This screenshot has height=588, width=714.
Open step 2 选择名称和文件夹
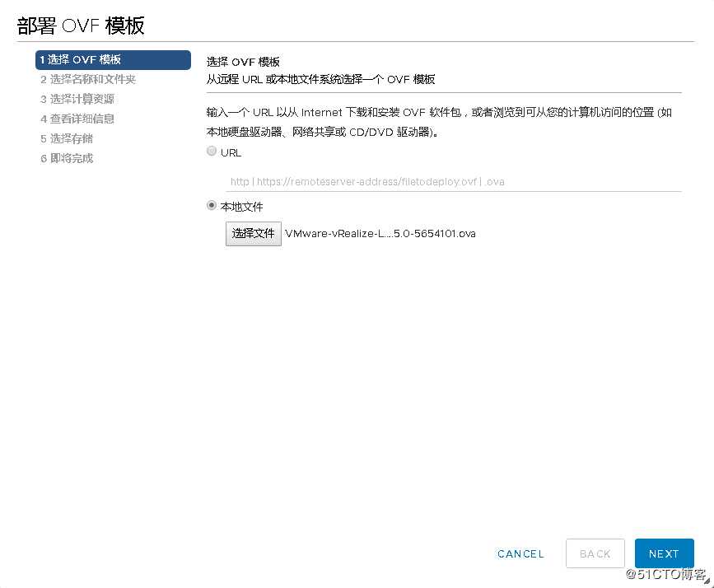(x=88, y=79)
